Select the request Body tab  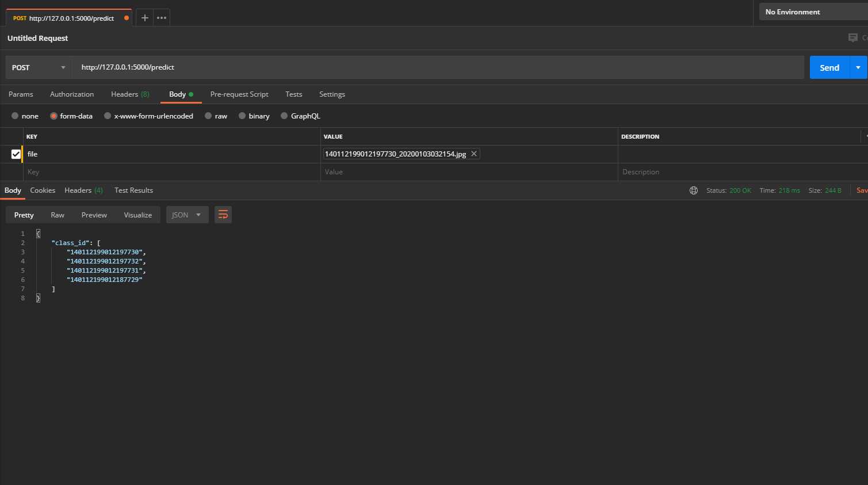click(181, 94)
